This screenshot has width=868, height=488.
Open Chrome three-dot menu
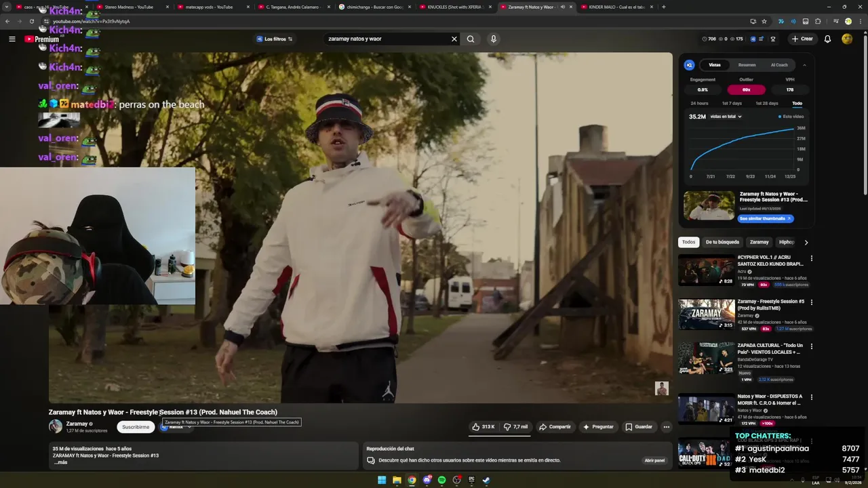(x=859, y=21)
